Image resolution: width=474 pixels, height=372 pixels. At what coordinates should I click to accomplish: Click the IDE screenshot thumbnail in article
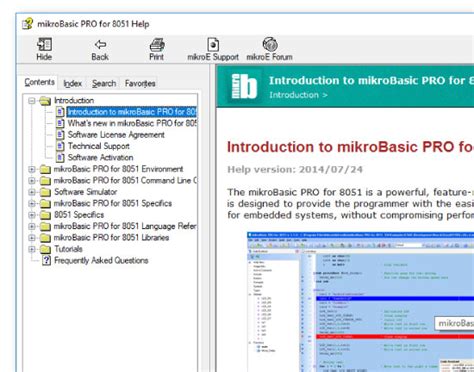(x=360, y=302)
